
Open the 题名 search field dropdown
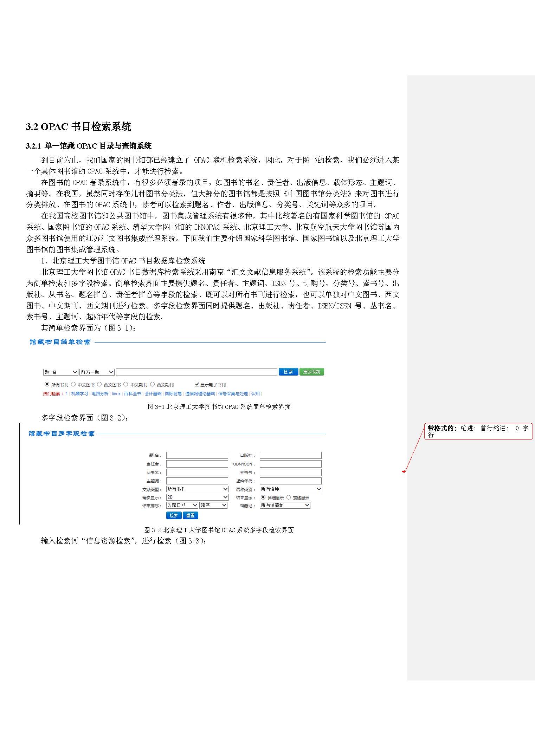coord(60,372)
